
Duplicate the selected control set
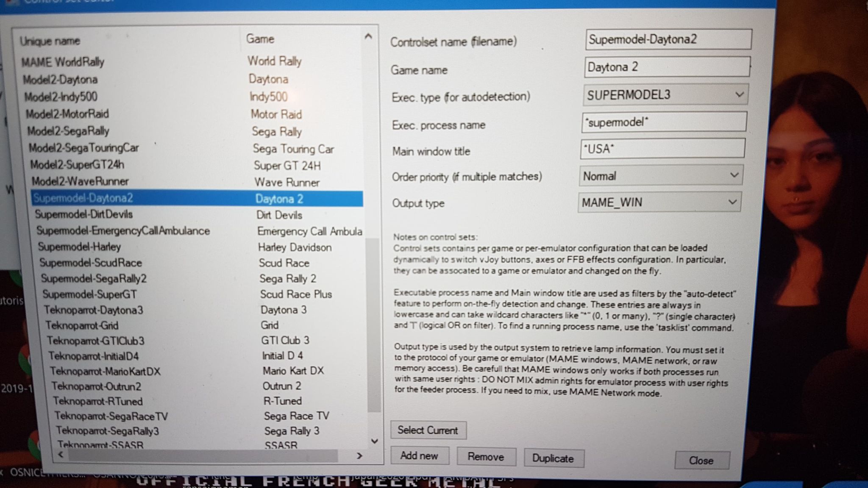[x=553, y=458]
